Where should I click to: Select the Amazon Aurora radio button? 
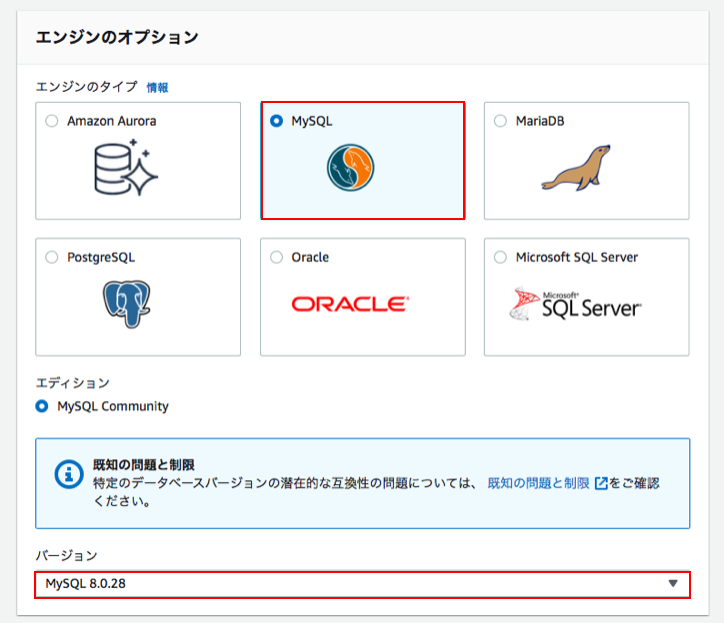pyautogui.click(x=52, y=121)
